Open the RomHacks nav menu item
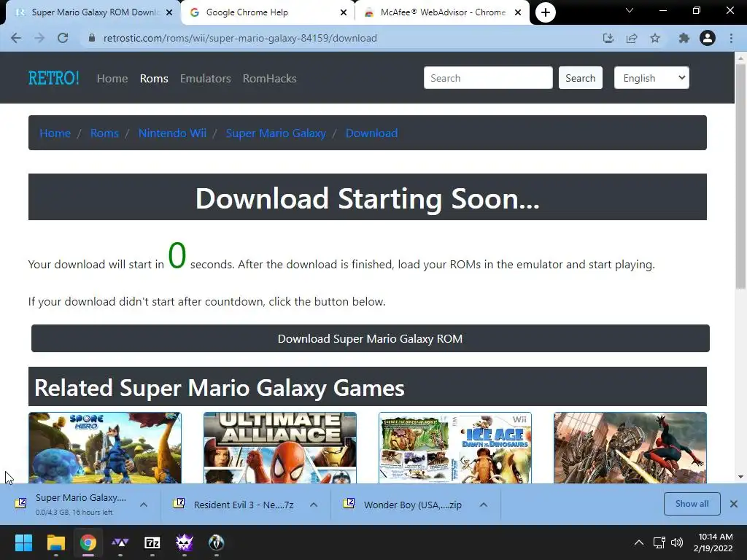747x560 pixels. point(270,78)
